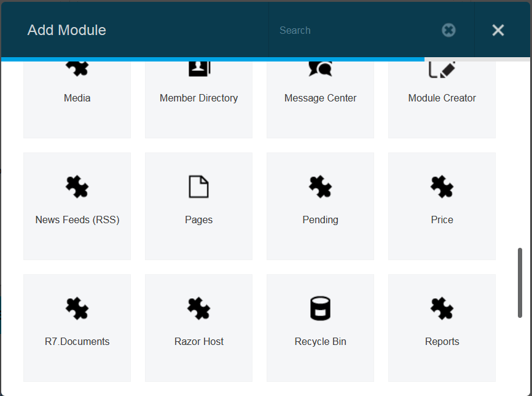This screenshot has height=396, width=532.
Task: Click the Recycle Bin tile label
Action: click(x=320, y=341)
